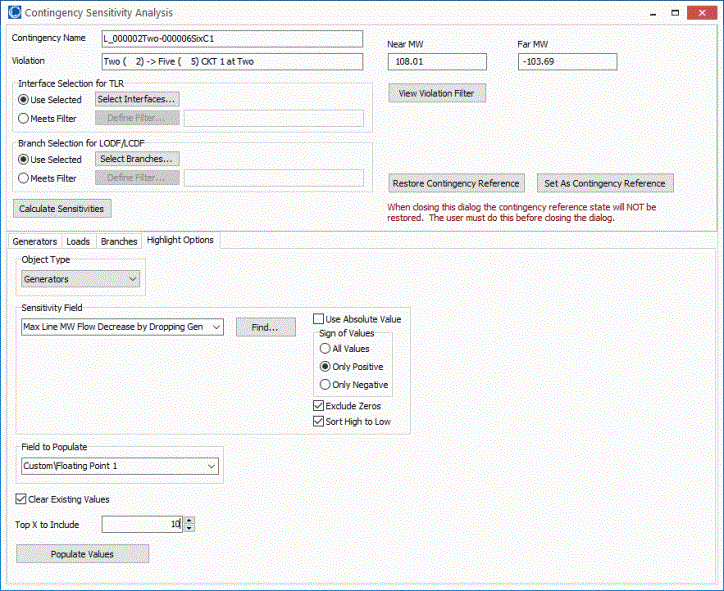Select Meets Filter for interface selection
This screenshot has height=591, width=724.
coord(22,119)
